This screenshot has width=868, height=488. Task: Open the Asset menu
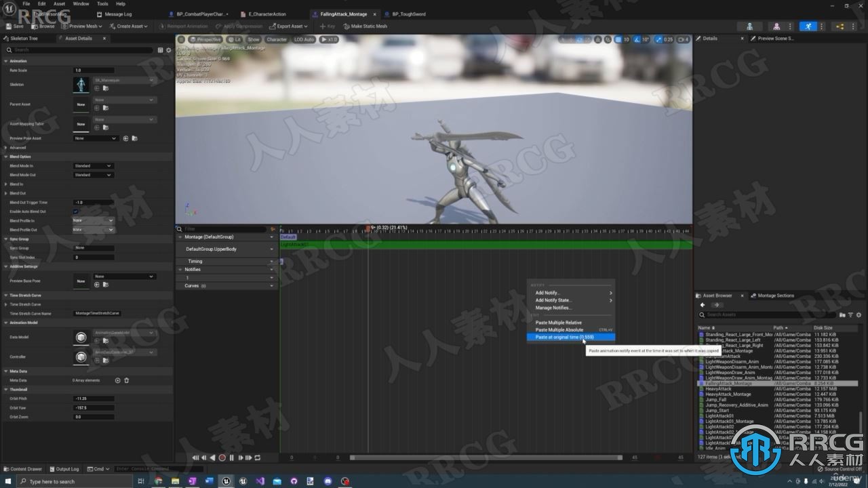[60, 3]
